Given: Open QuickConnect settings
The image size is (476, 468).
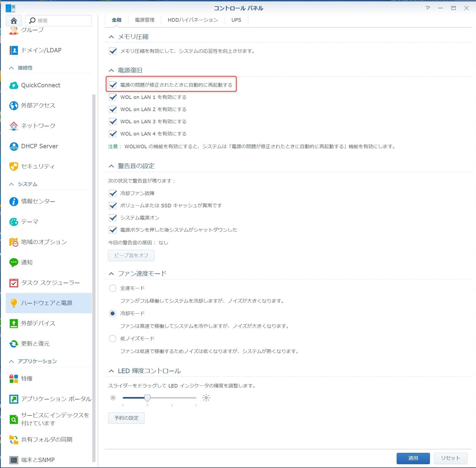Looking at the screenshot, I should pyautogui.click(x=14, y=85).
